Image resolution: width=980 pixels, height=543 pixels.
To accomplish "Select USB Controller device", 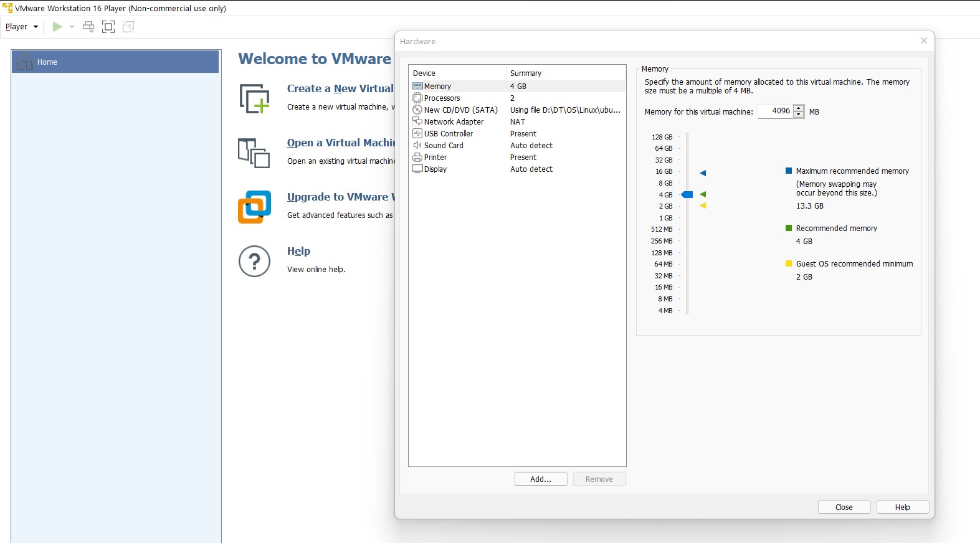I will pyautogui.click(x=517, y=134).
